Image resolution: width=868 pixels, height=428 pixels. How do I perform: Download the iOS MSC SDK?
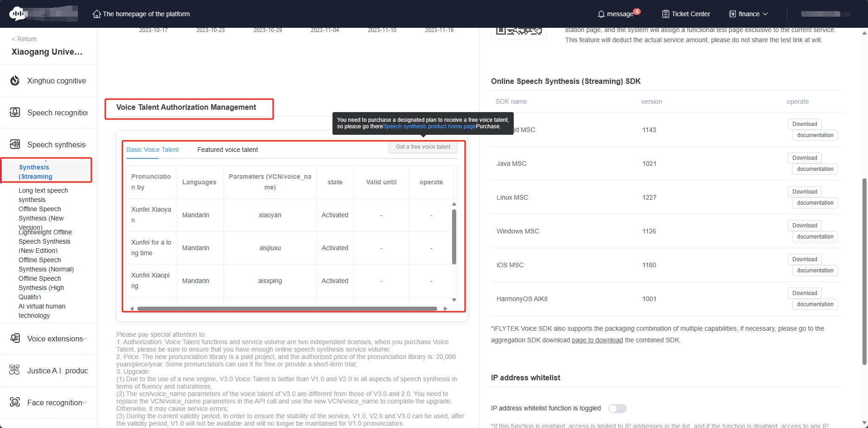coord(804,259)
